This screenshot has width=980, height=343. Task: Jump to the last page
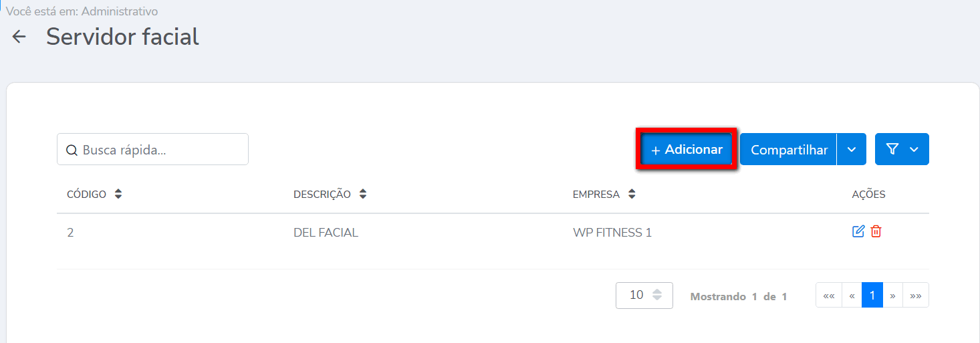pos(916,295)
